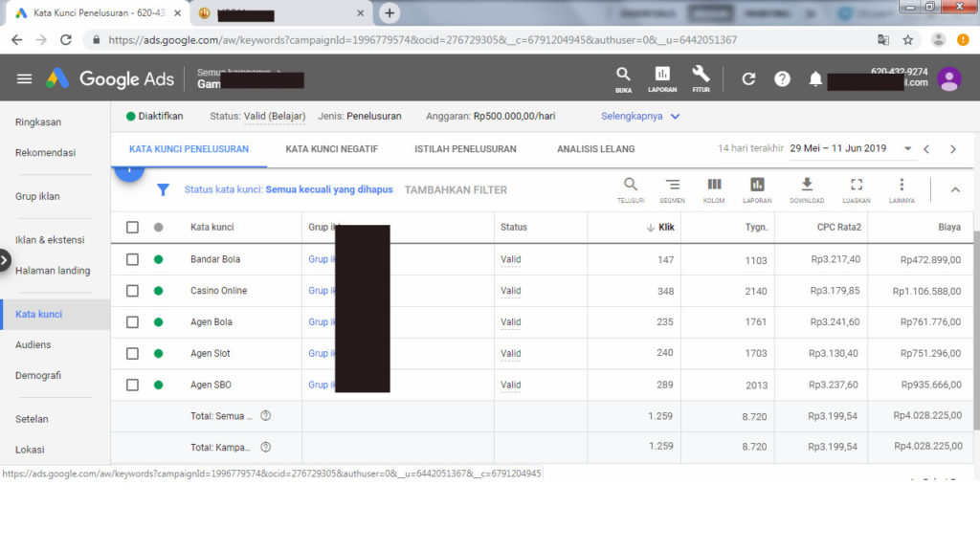980x551 pixels.
Task: Open the purple account avatar
Action: pos(948,79)
